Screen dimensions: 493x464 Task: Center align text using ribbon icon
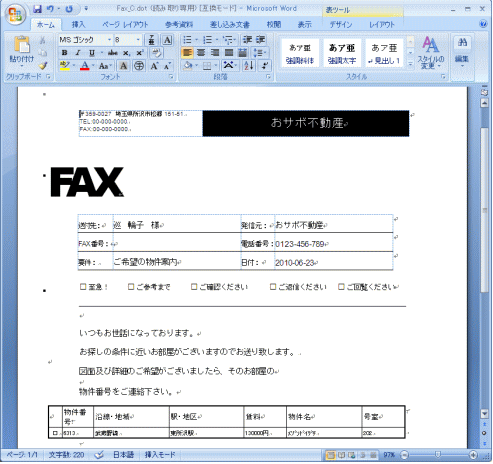click(201, 53)
